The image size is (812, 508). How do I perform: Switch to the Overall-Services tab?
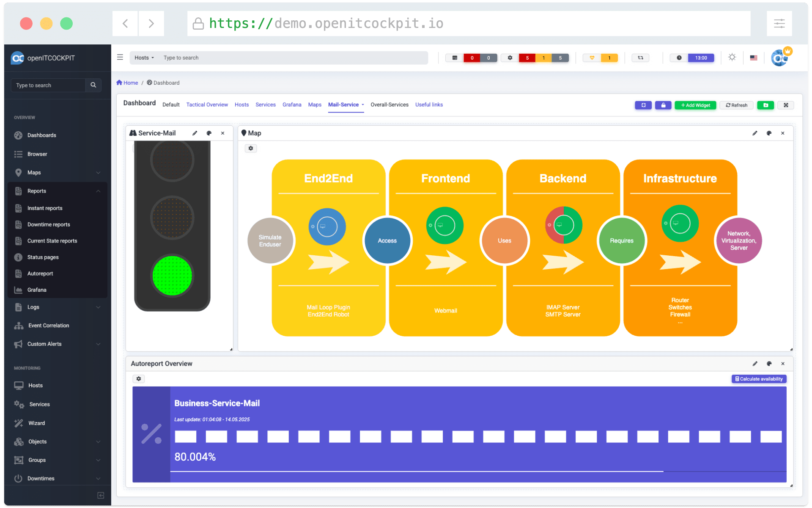(x=390, y=105)
